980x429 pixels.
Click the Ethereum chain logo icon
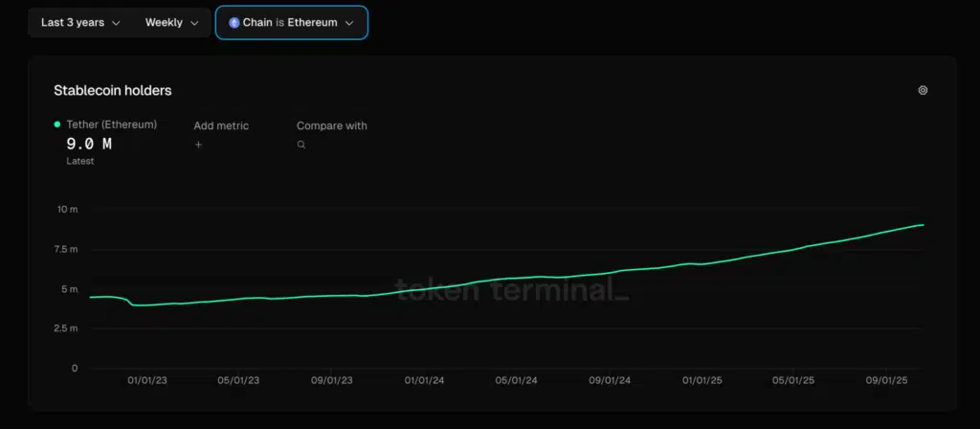click(x=234, y=23)
